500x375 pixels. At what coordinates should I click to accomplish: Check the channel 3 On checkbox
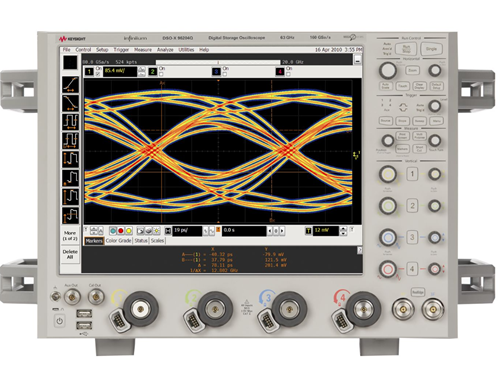[x=225, y=74]
